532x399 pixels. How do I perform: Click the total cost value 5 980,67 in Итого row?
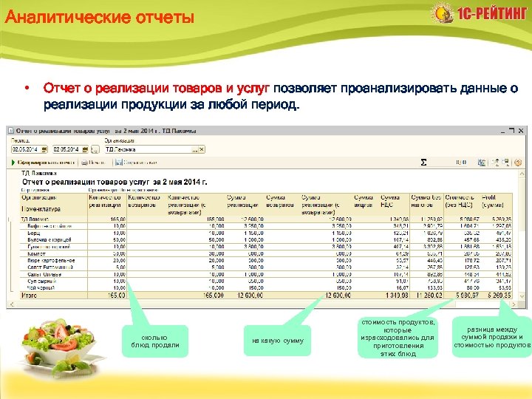468,296
